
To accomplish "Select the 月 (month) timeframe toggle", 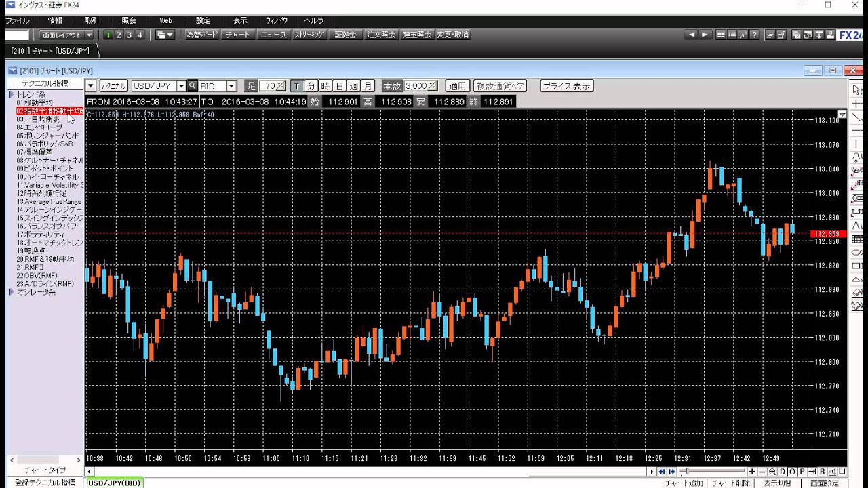I will (x=368, y=86).
